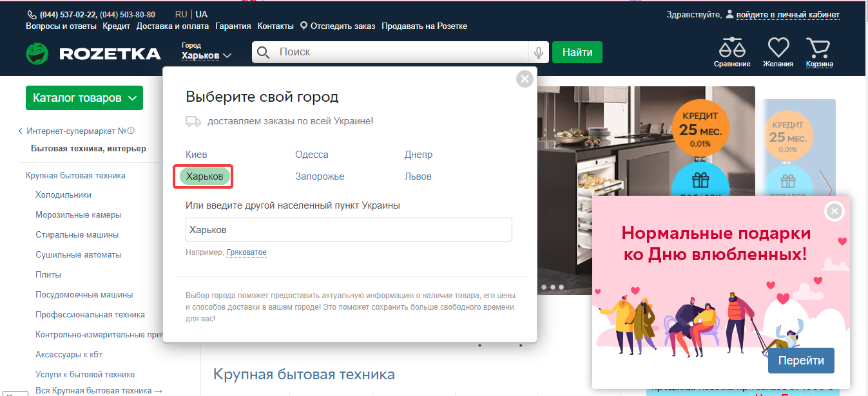This screenshot has width=868, height=396.
Task: Click phone number (044) 537-02-22
Action: click(x=68, y=14)
